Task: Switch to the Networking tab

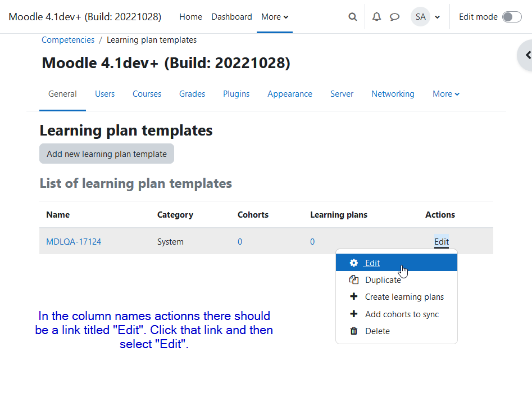Action: (393, 94)
